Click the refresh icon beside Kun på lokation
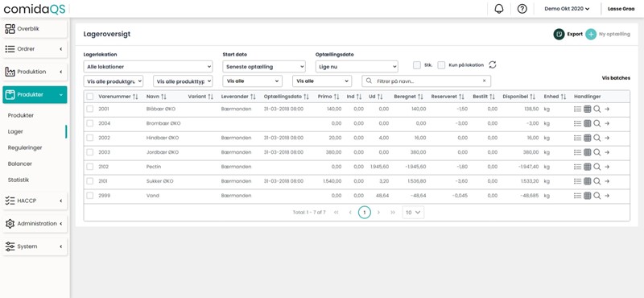Viewport: 644px width, 298px height. point(493,65)
